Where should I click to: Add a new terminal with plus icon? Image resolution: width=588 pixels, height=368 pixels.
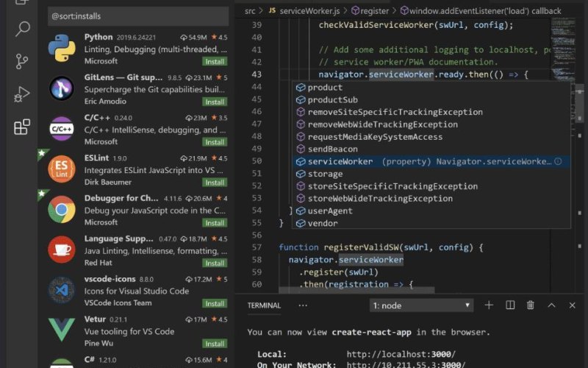[x=489, y=305]
